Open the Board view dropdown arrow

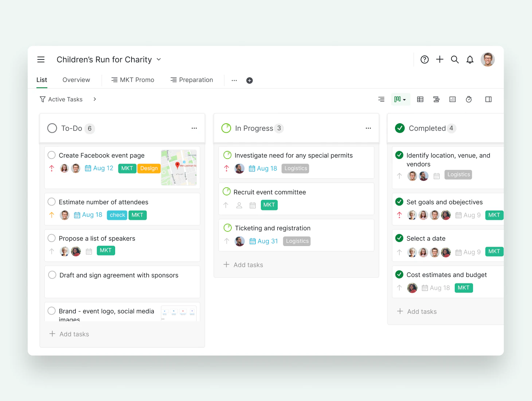[x=404, y=99]
